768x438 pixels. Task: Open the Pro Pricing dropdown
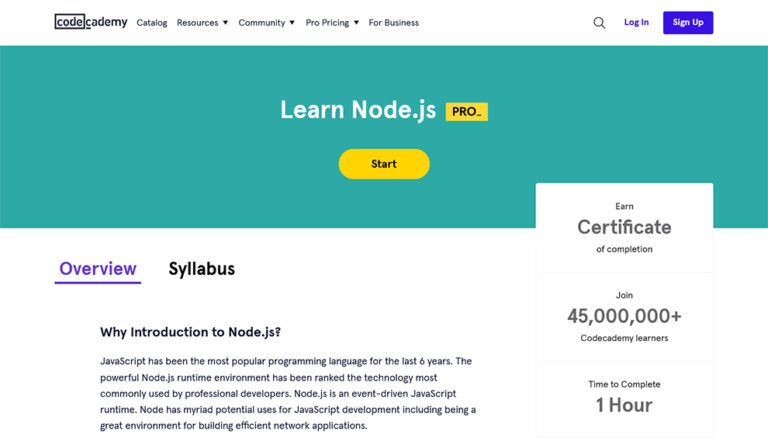[x=332, y=23]
